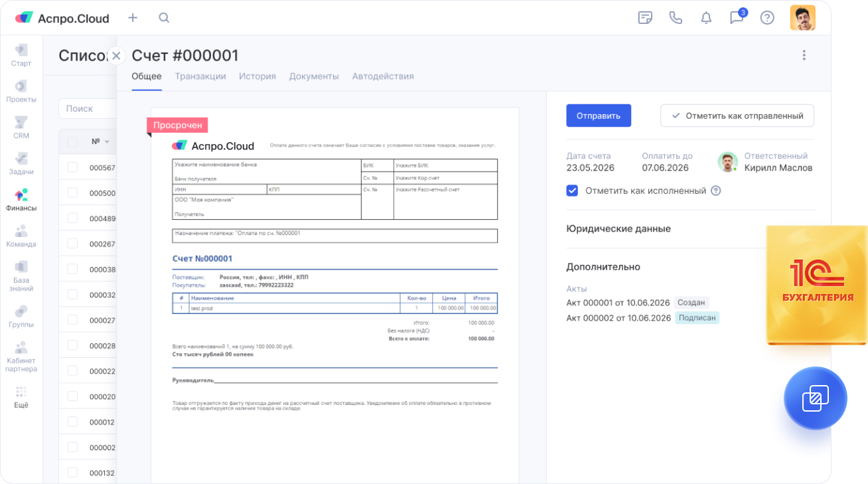The image size is (868, 484).
Task: Check the box for invoice 000567
Action: click(x=72, y=167)
